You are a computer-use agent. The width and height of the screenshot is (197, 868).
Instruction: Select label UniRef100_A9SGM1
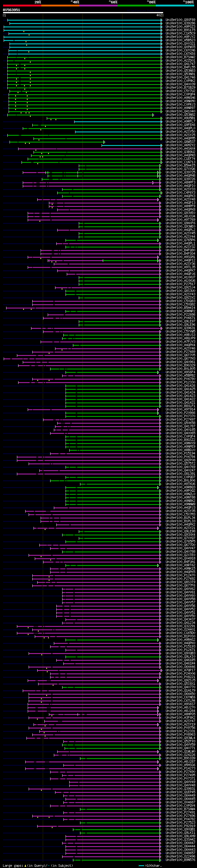tap(180, 257)
